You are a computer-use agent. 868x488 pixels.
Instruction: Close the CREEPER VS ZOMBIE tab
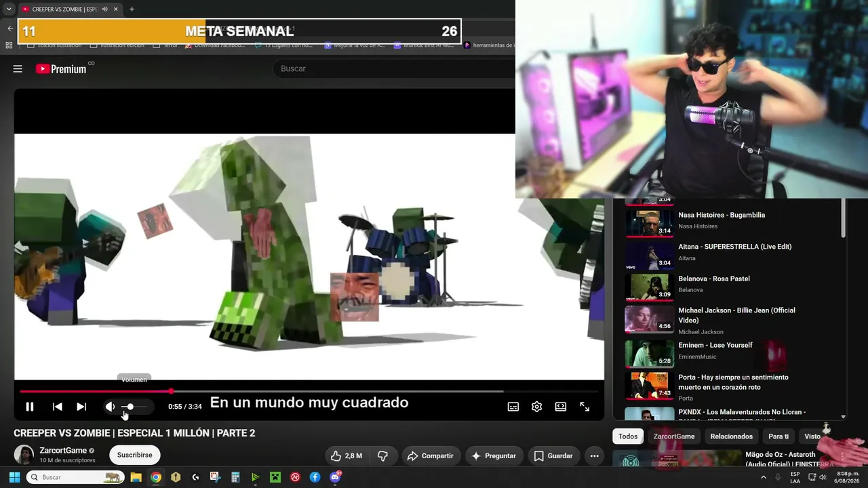(x=116, y=9)
